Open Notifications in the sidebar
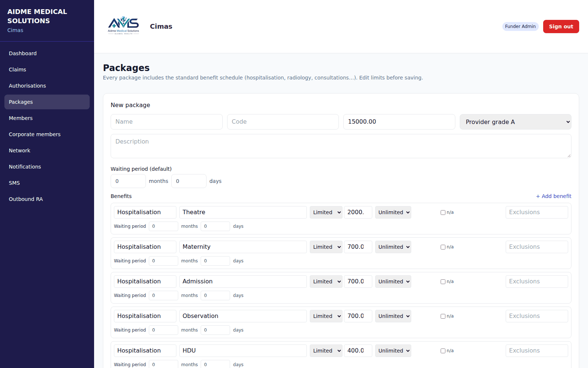Screen dimensions: 588x368 pyautogui.click(x=47, y=167)
